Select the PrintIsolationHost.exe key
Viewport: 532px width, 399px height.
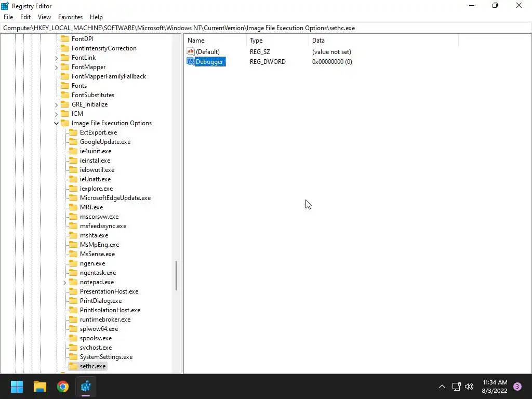[110, 310]
